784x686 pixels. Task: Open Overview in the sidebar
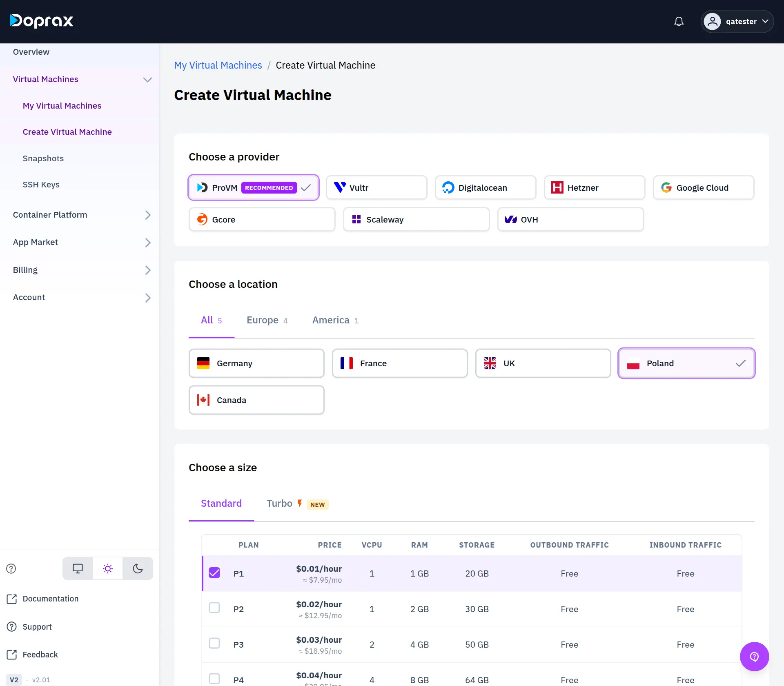tap(31, 52)
